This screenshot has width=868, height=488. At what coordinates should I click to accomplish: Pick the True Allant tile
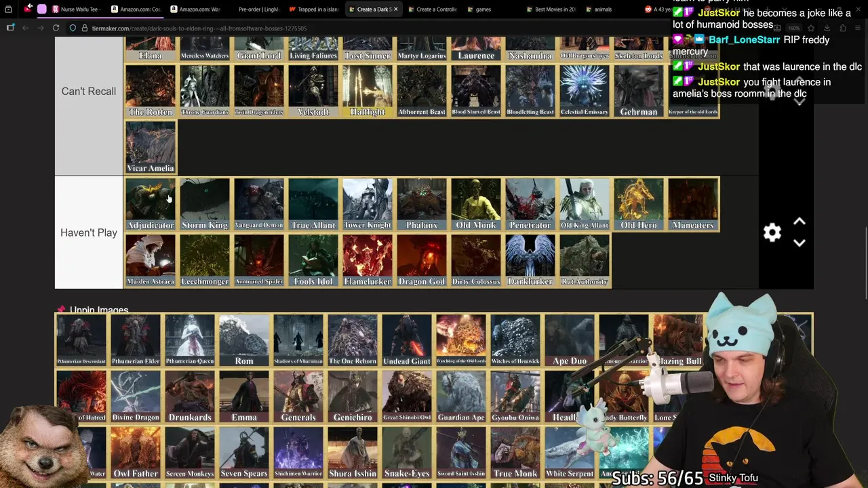(313, 204)
